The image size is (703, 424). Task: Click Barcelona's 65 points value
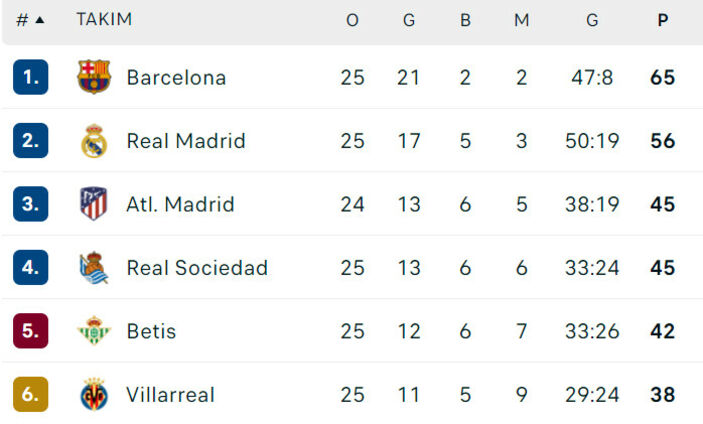[662, 77]
